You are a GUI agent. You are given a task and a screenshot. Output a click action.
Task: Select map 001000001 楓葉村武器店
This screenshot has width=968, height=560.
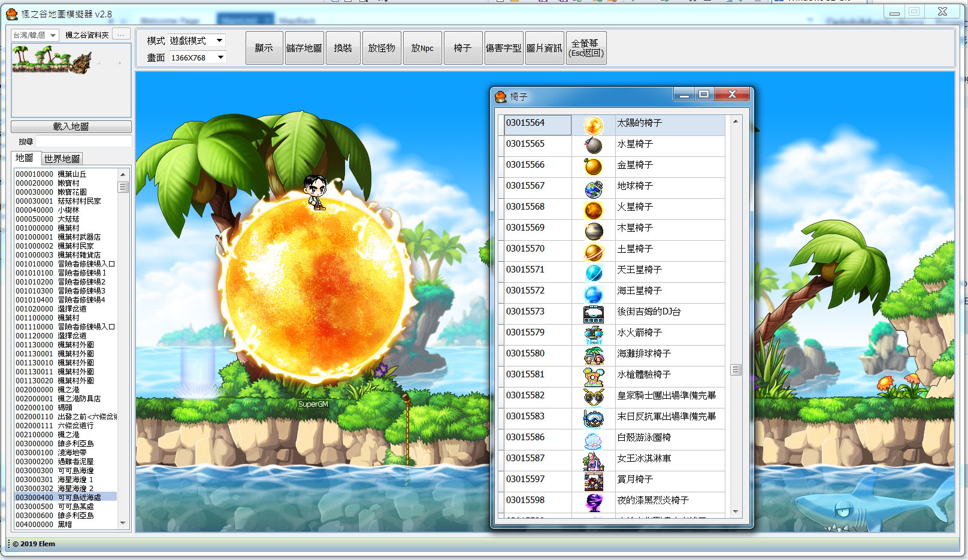click(x=66, y=237)
